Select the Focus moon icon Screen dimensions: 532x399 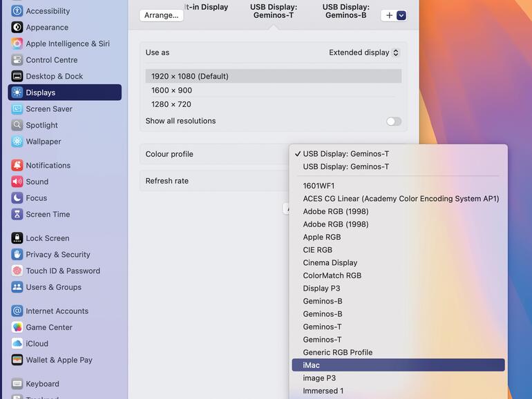coord(17,198)
